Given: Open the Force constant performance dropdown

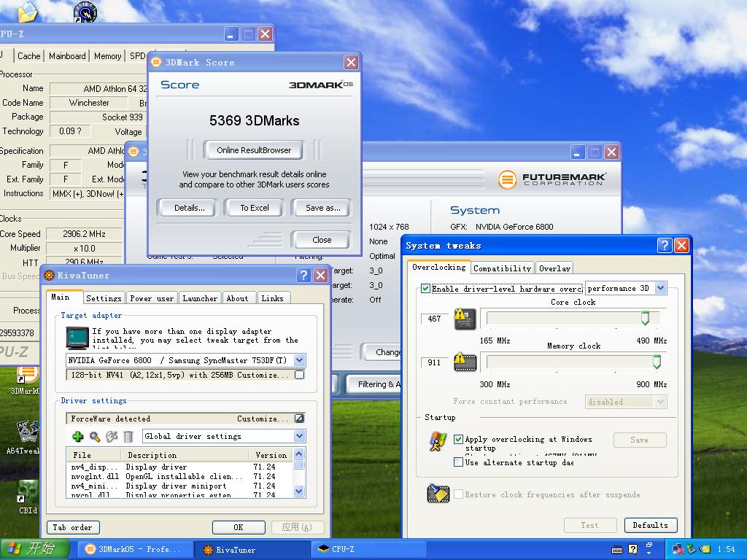Looking at the screenshot, I should pos(659,402).
